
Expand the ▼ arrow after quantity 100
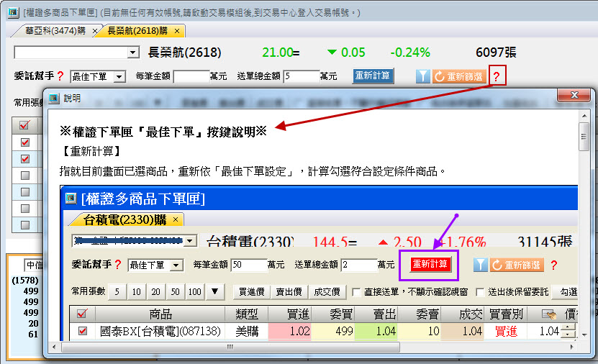(x=214, y=292)
